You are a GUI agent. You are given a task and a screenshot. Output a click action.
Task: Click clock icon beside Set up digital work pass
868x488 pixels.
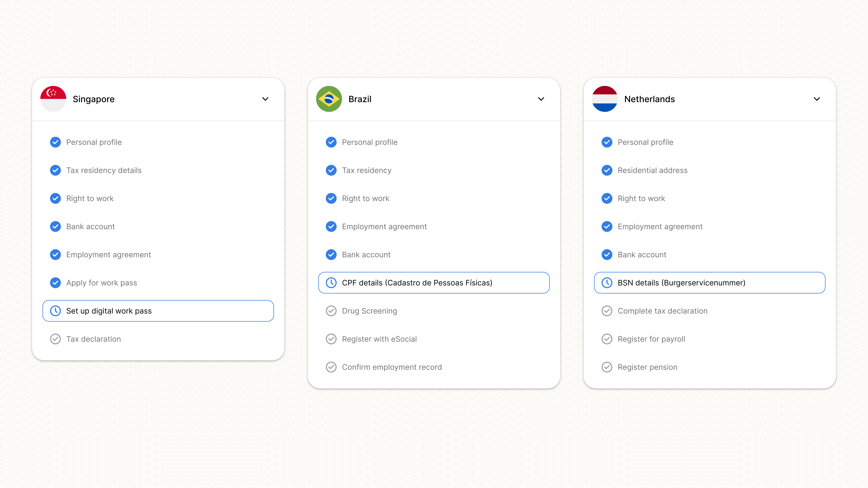coord(56,311)
